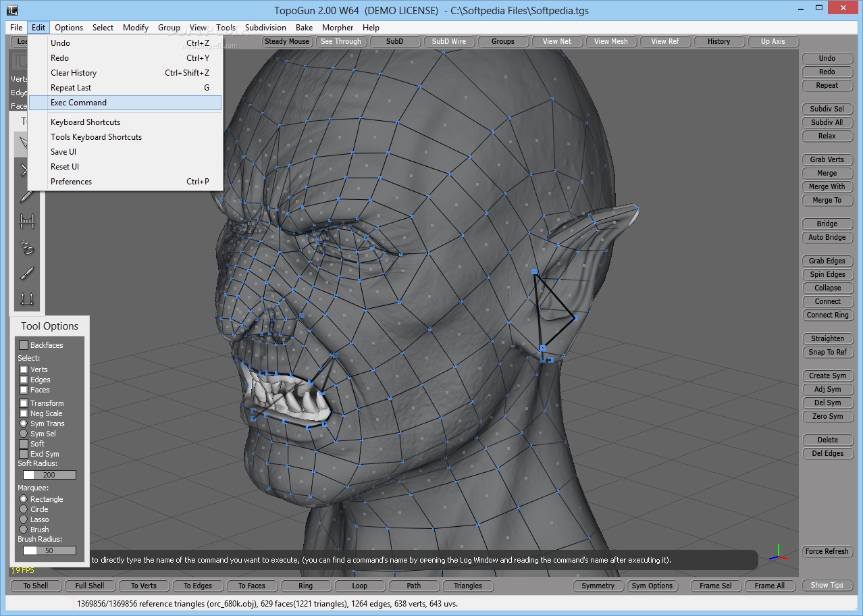The image size is (863, 616).
Task: Toggle the See Through button
Action: [341, 41]
